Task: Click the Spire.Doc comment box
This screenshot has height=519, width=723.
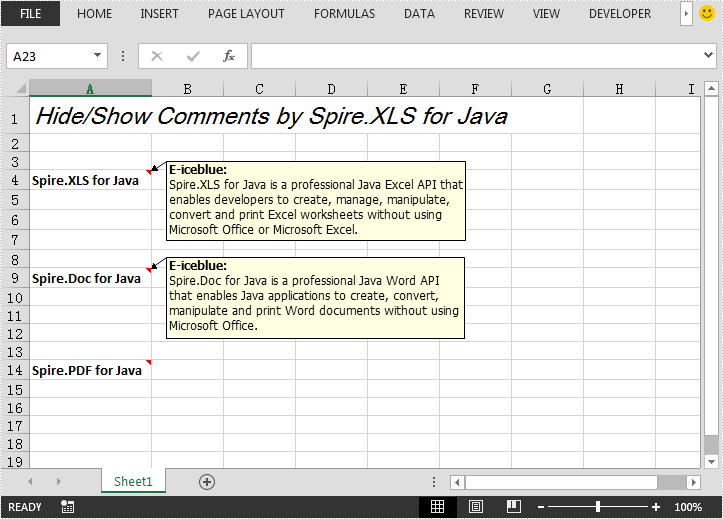Action: click(315, 298)
